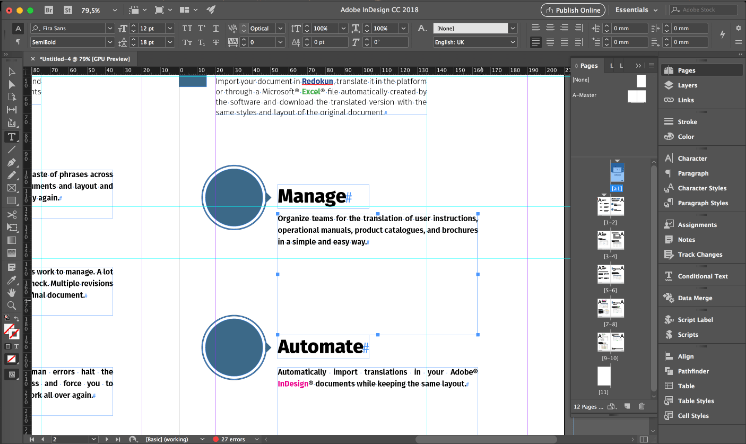
Task: Switch to character formatting controls
Action: [x=17, y=27]
